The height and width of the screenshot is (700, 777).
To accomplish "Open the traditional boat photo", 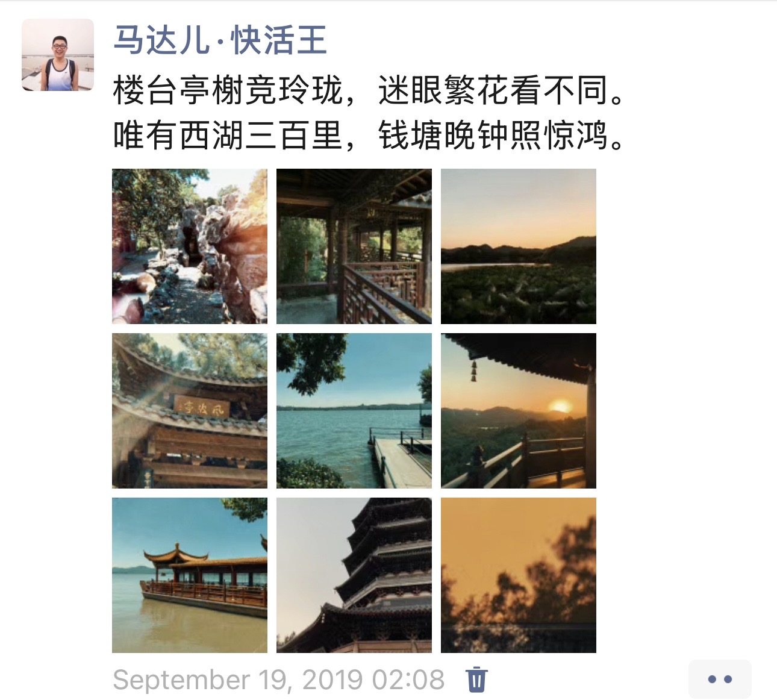I will pyautogui.click(x=190, y=575).
